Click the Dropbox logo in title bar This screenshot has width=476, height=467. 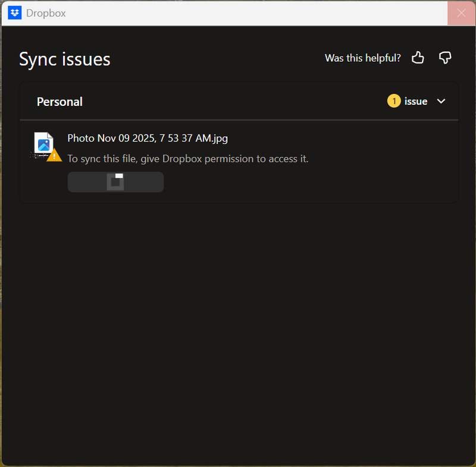click(x=15, y=13)
